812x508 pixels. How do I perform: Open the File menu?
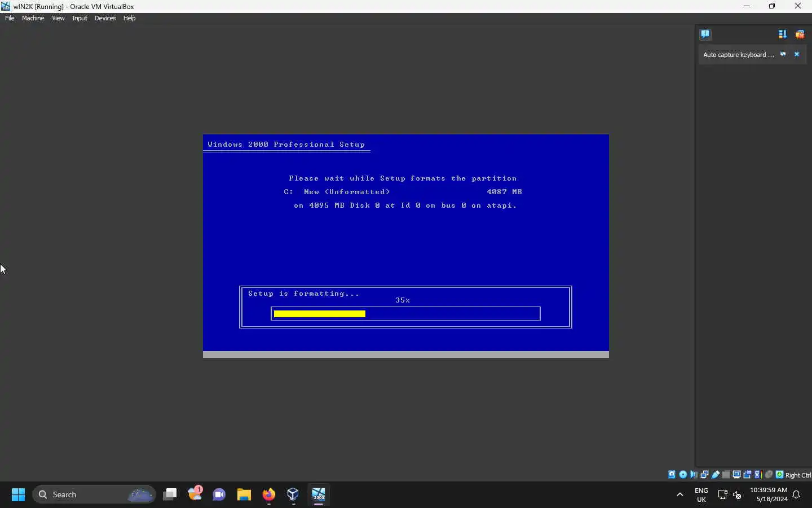[10, 18]
